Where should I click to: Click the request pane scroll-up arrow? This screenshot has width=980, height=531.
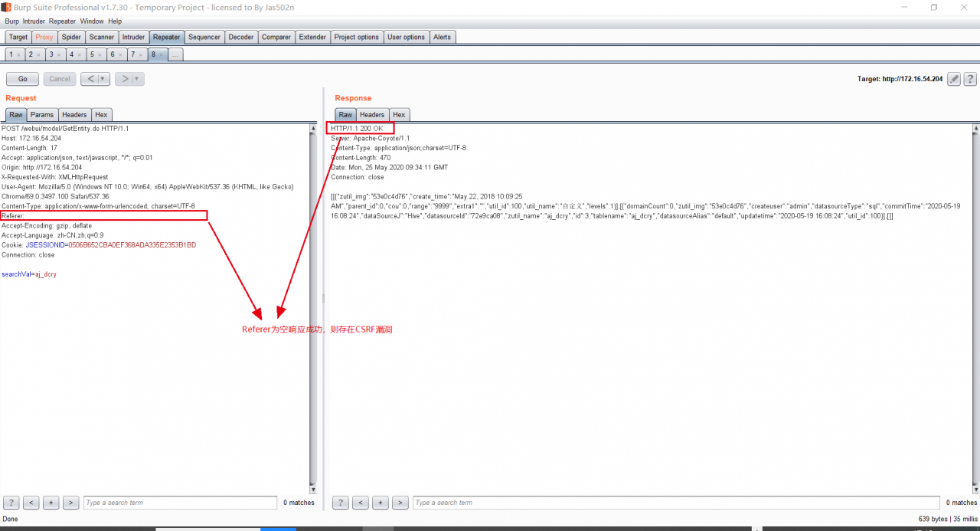(x=312, y=129)
